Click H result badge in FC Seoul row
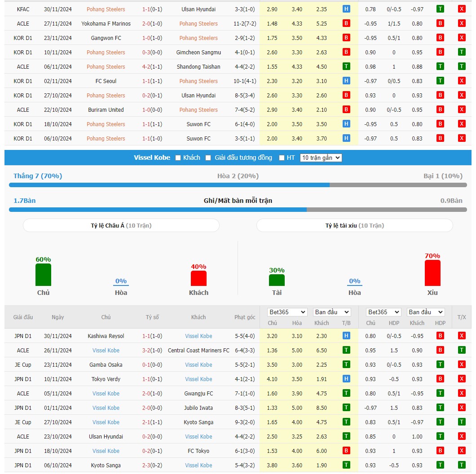This screenshot has width=476, height=474. tap(346, 81)
